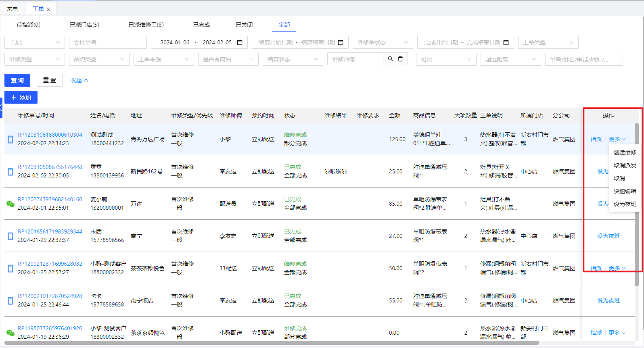This screenshot has width=644, height=348.
Task: Click the 啦啦啦啦 repair result cell
Action: 336,171
